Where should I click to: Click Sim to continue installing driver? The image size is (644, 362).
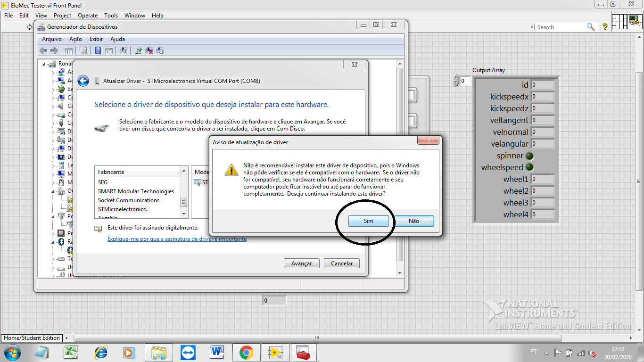pos(369,221)
